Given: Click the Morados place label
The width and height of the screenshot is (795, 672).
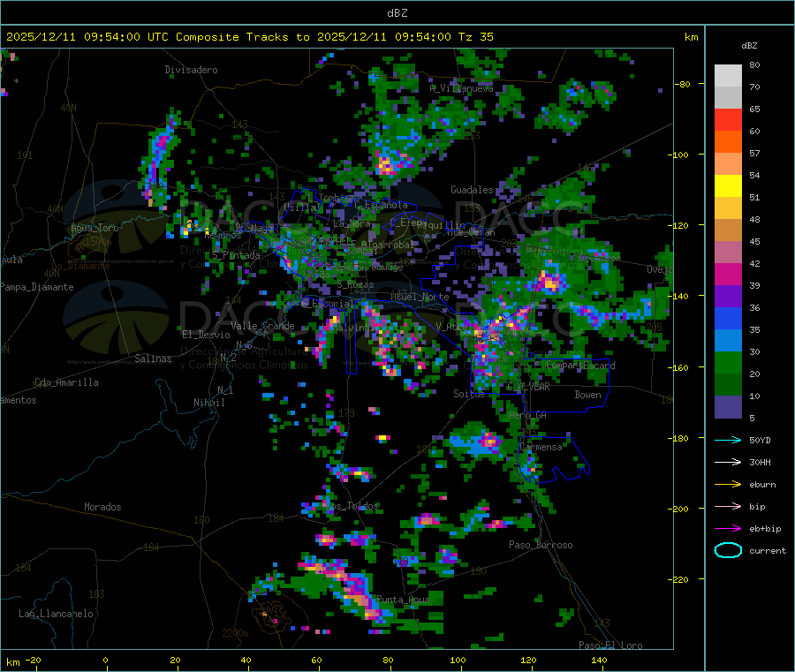Looking at the screenshot, I should click(x=102, y=507).
